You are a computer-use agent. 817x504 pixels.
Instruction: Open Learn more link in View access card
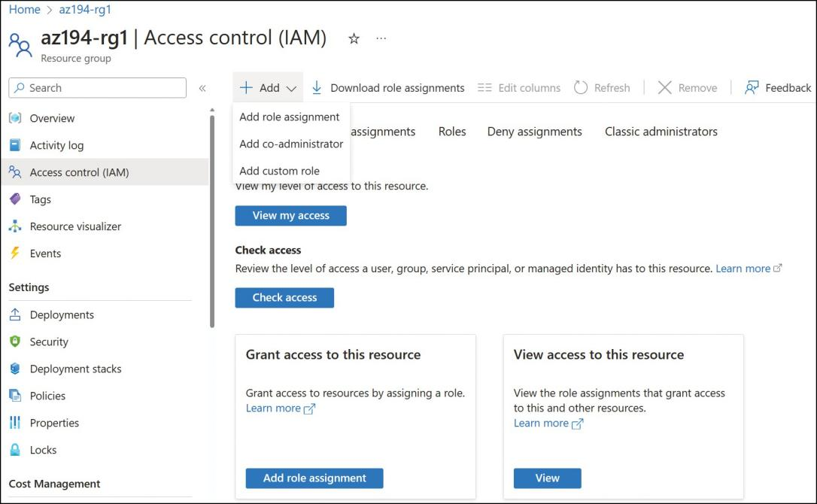[x=541, y=424]
